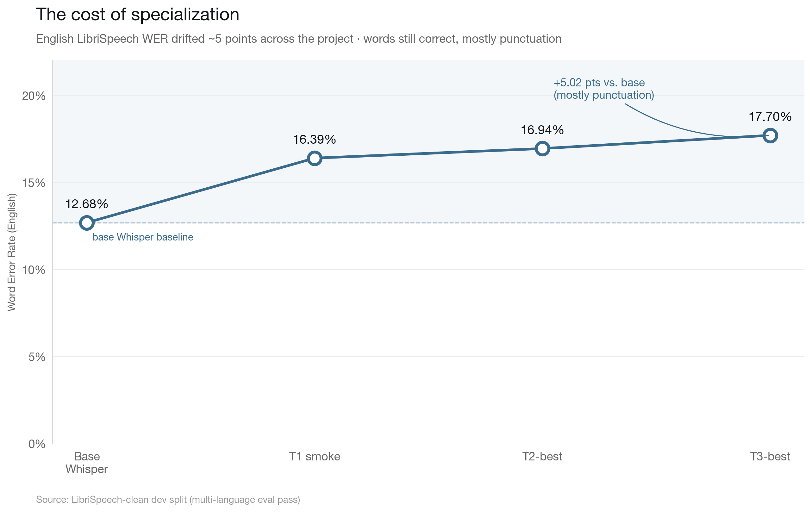Click the T1 smoke data point marker
This screenshot has height=512, width=812.
point(314,158)
